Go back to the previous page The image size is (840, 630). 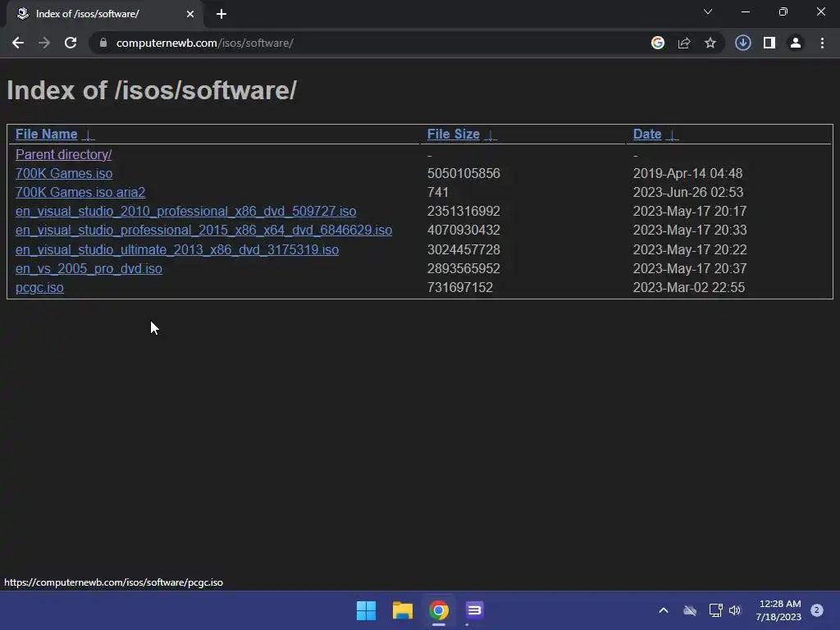tap(18, 43)
